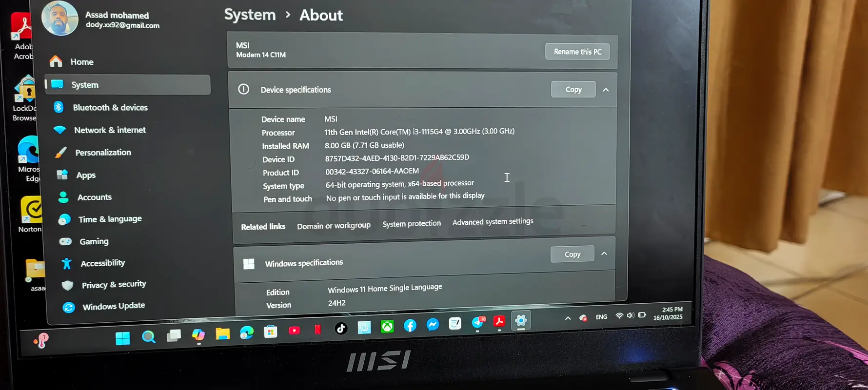868x390 pixels.
Task: Open Microsoft Store from taskbar
Action: tap(270, 332)
